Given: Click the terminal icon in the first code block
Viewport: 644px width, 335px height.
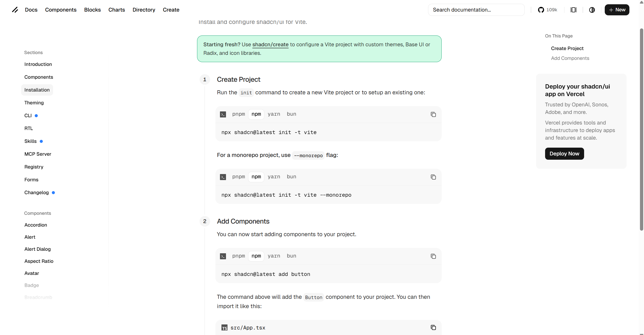Looking at the screenshot, I should click(x=223, y=114).
